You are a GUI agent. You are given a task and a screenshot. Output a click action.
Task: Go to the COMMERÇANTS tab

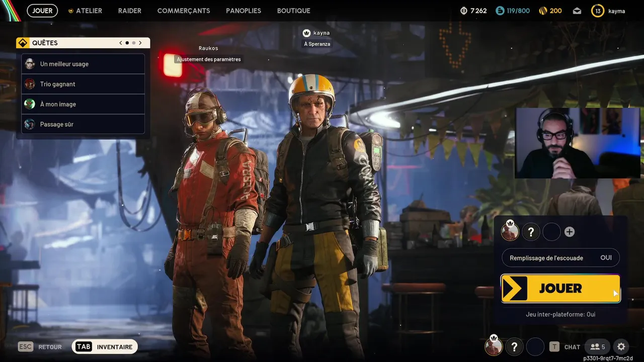tap(184, 11)
